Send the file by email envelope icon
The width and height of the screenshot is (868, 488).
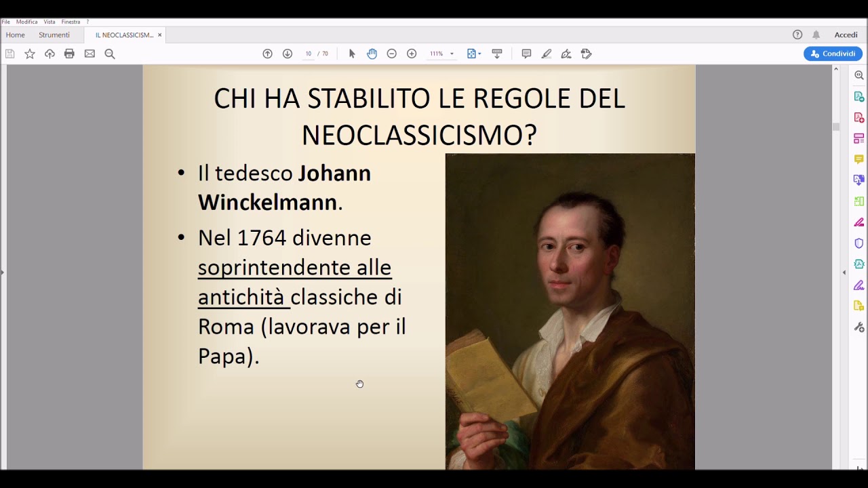click(x=90, y=54)
